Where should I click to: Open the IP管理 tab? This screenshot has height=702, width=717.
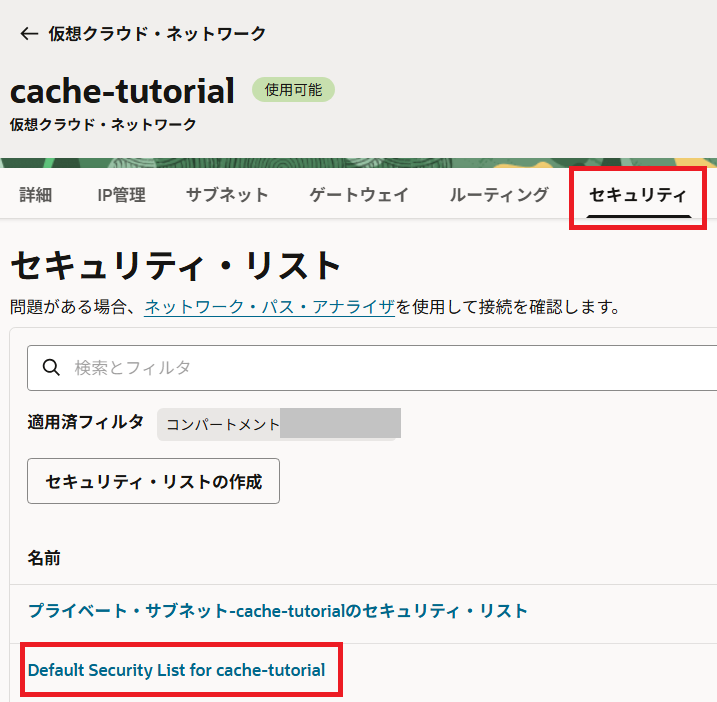pos(121,195)
